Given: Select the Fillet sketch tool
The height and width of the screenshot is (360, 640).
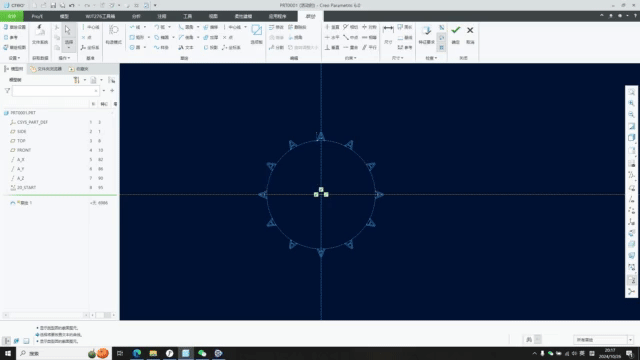Looking at the screenshot, I should coord(186,27).
